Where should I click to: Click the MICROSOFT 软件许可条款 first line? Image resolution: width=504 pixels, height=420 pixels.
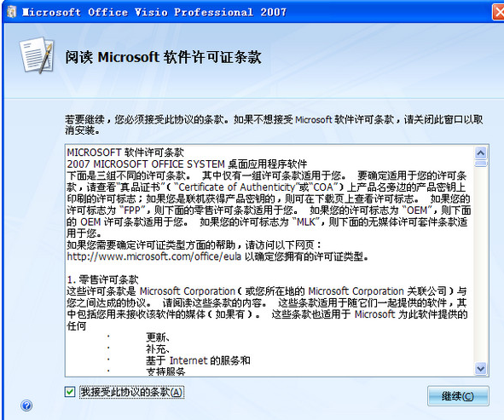pos(125,152)
